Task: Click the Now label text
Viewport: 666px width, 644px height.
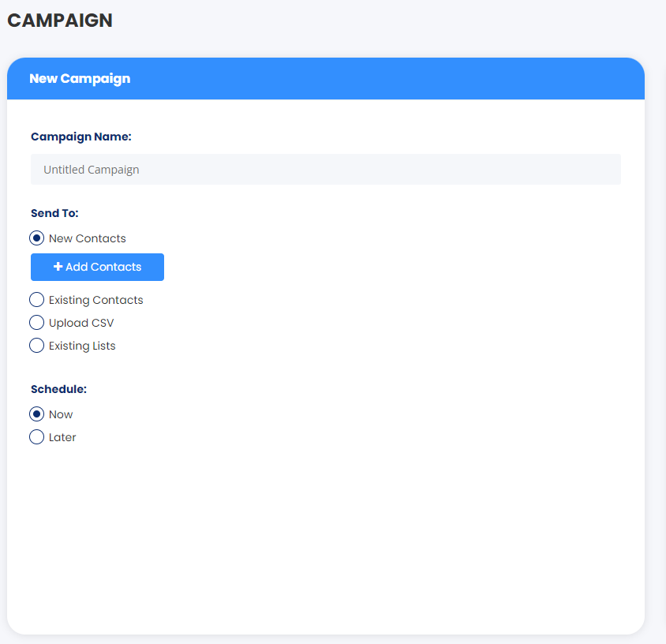Action: [61, 414]
